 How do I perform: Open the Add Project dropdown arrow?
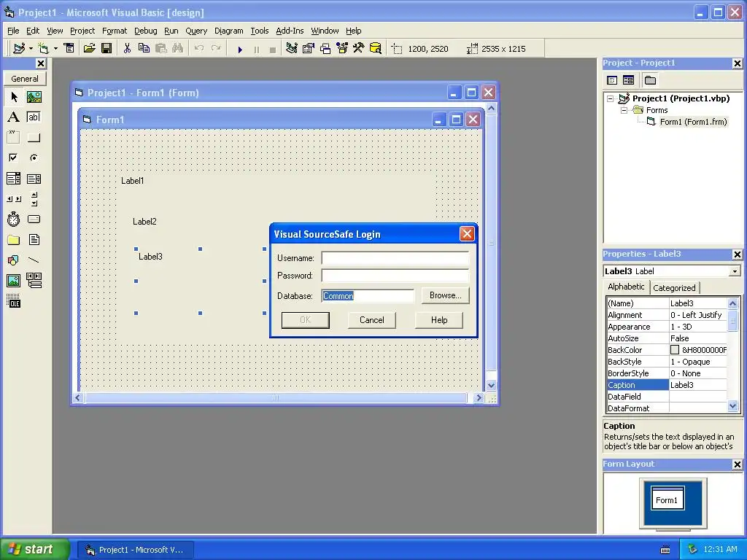(31, 49)
